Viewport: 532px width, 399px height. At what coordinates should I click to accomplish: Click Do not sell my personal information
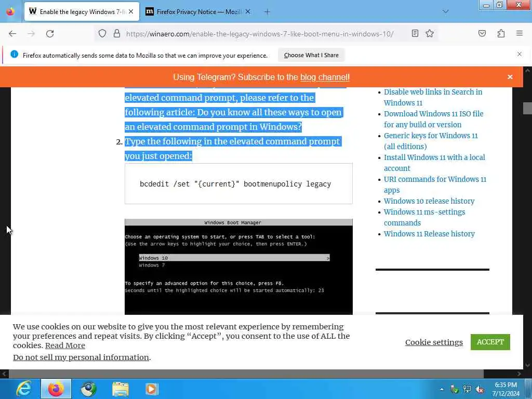click(81, 357)
